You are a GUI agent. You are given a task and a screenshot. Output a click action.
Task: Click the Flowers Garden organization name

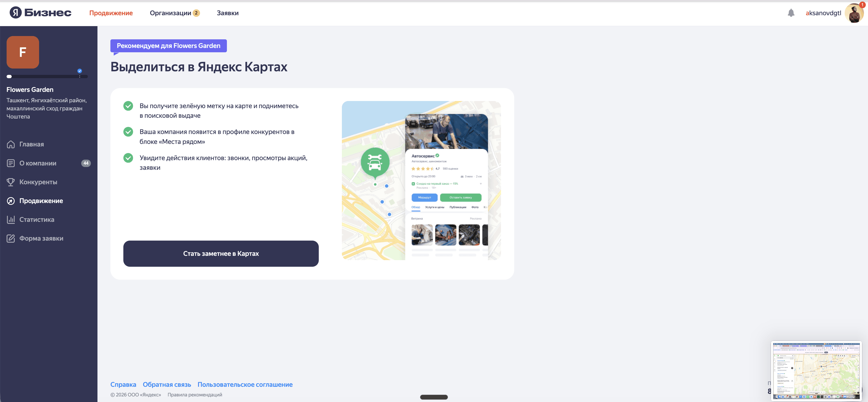pos(30,90)
